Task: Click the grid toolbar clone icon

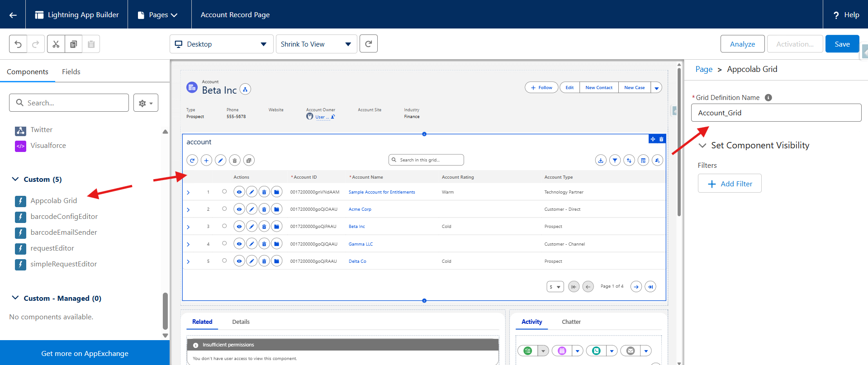Action: [x=249, y=160]
